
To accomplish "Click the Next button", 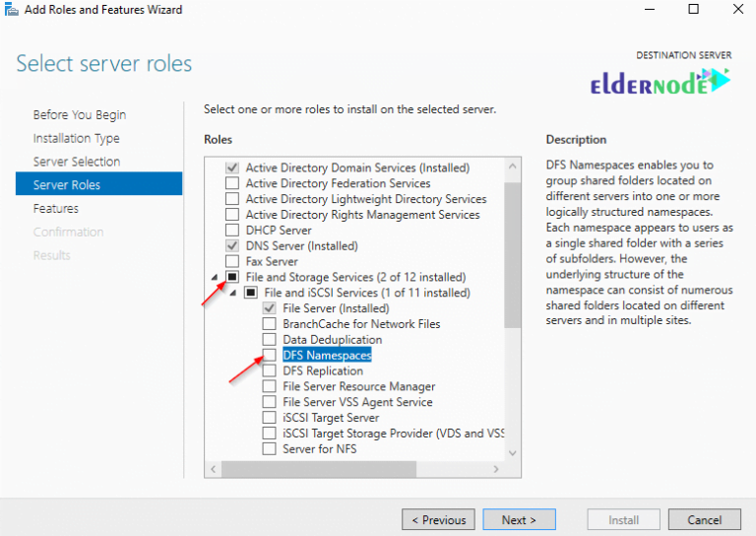I will (x=519, y=519).
